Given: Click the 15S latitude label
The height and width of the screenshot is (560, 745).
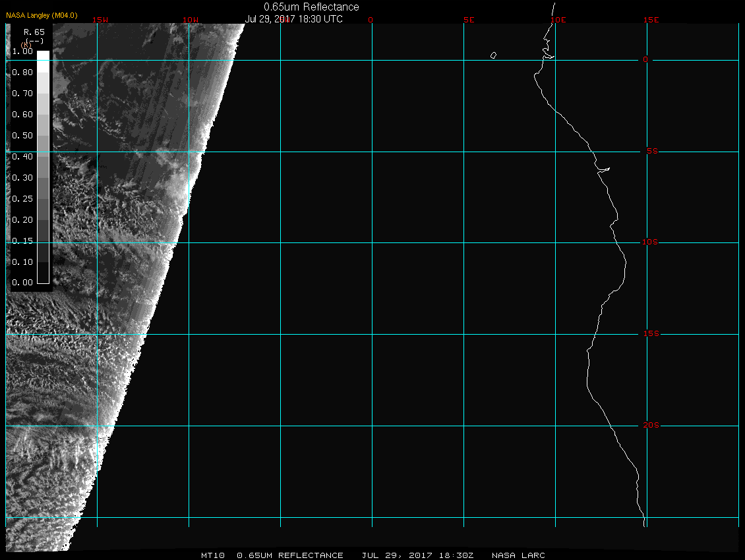Looking at the screenshot, I should tap(650, 334).
